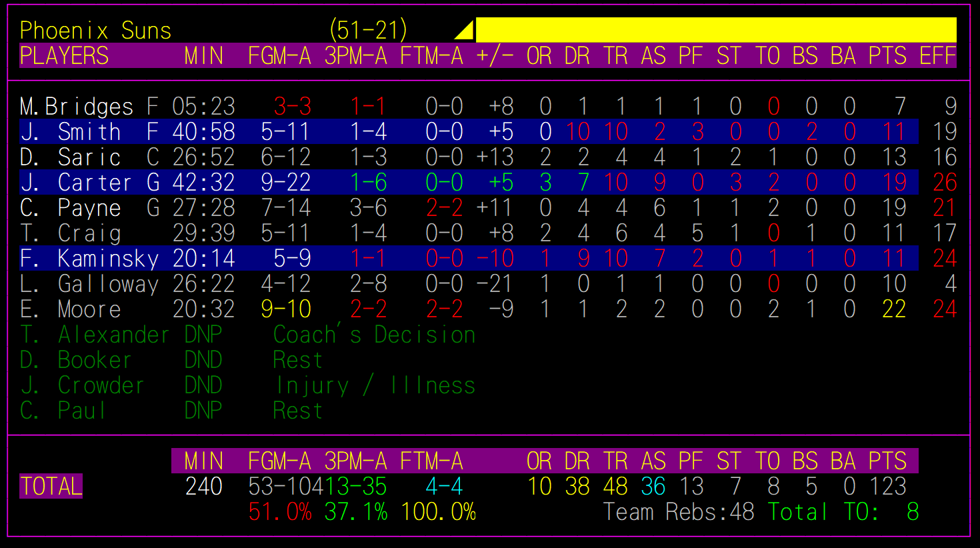
Task: Click the PTS header in totals section
Action: tap(887, 461)
